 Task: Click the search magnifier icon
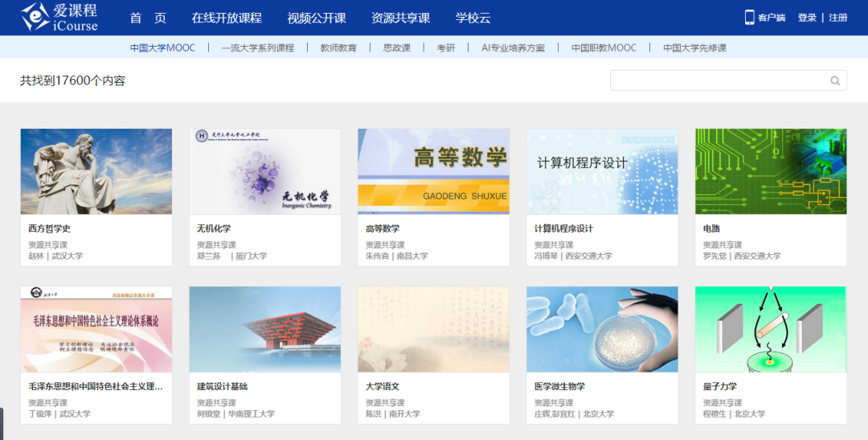tap(835, 81)
